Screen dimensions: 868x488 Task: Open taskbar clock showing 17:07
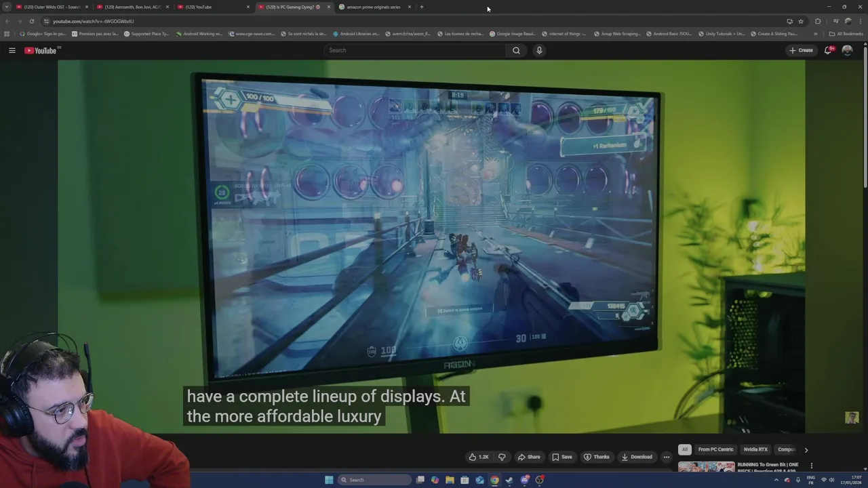pyautogui.click(x=851, y=480)
